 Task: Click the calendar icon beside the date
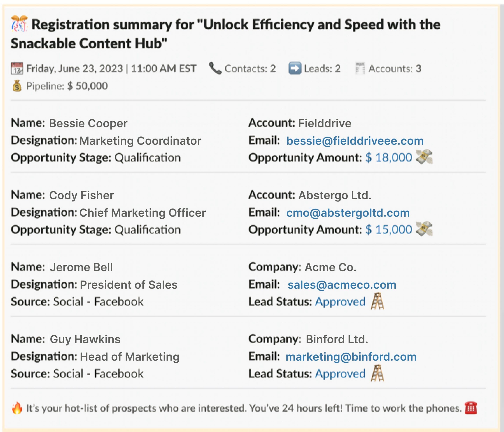click(17, 68)
